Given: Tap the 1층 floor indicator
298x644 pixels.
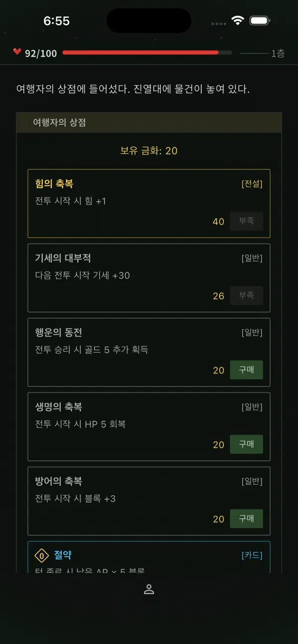Looking at the screenshot, I should [x=278, y=54].
